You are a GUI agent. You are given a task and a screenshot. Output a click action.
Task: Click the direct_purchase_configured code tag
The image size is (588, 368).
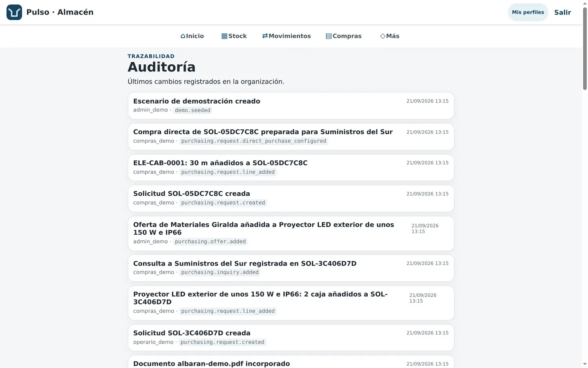[x=254, y=141]
